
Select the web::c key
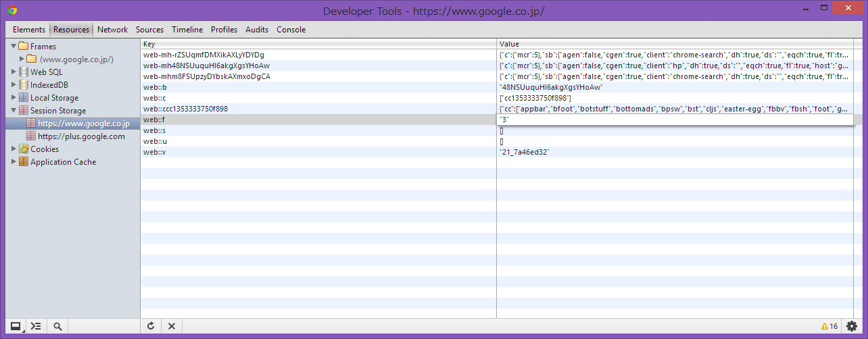(x=155, y=98)
